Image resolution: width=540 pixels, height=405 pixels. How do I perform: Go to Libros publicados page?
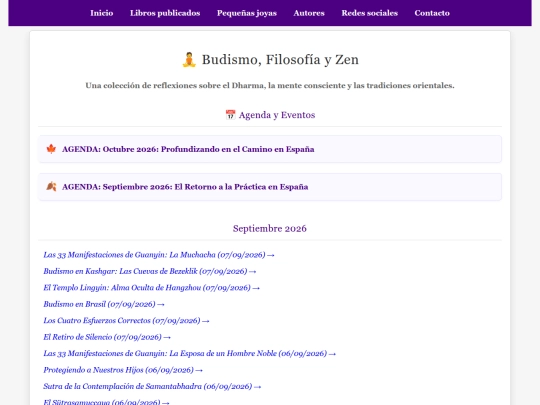click(165, 13)
